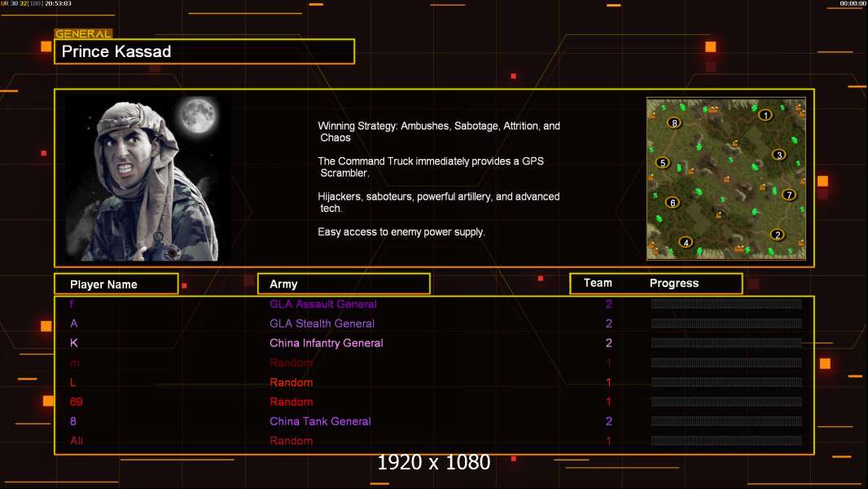Click the Hijackers, saboteurs description line

point(439,202)
